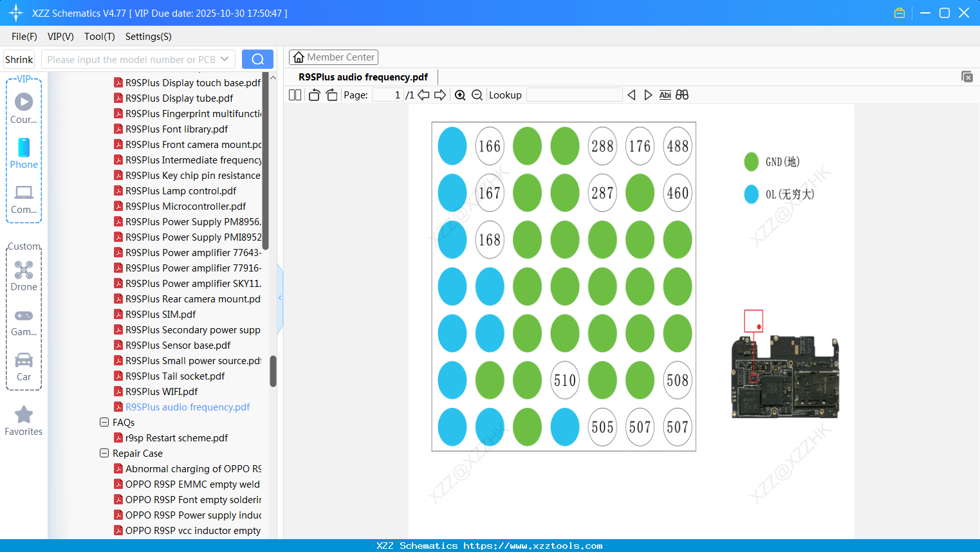Open the Drone category
Viewport: 980px width, 552px height.
pyautogui.click(x=24, y=276)
